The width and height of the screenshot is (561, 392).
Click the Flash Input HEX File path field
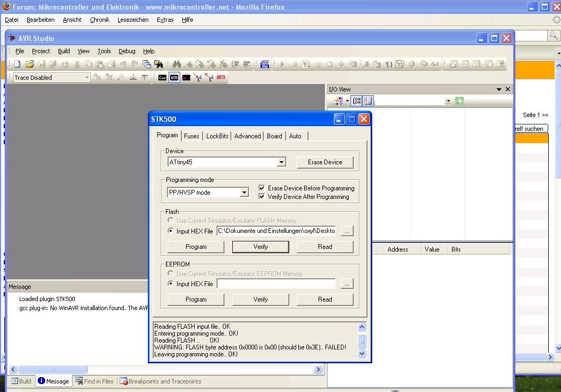(x=276, y=231)
